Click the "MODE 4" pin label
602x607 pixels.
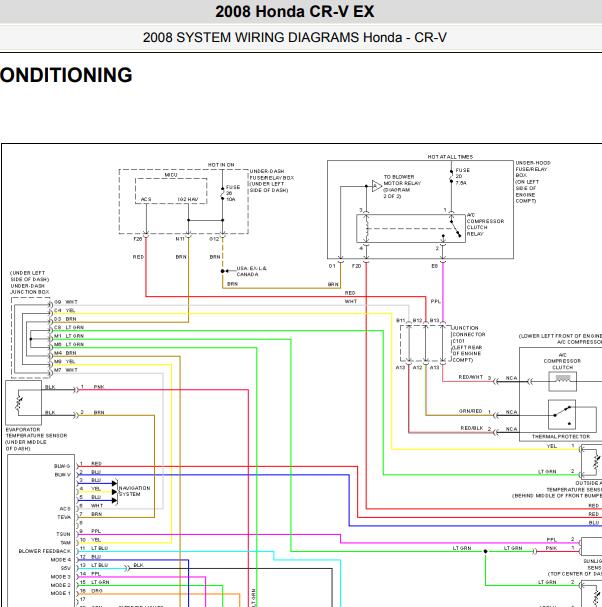coord(61,560)
